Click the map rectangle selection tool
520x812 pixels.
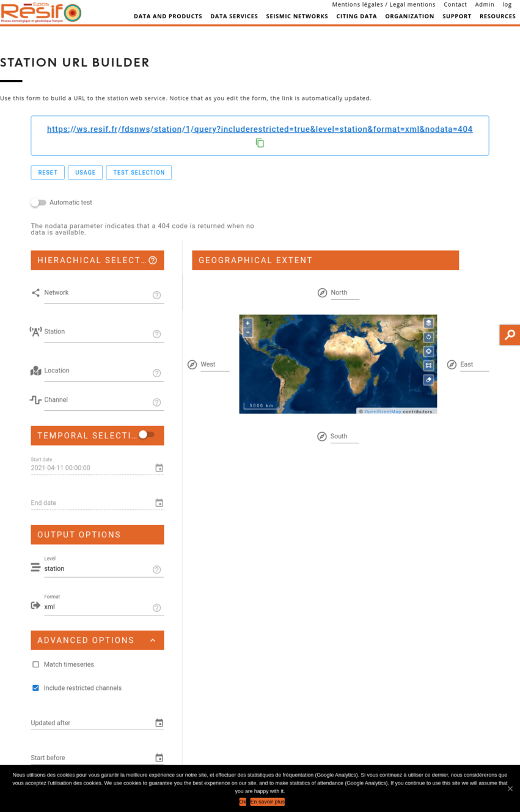pos(428,365)
